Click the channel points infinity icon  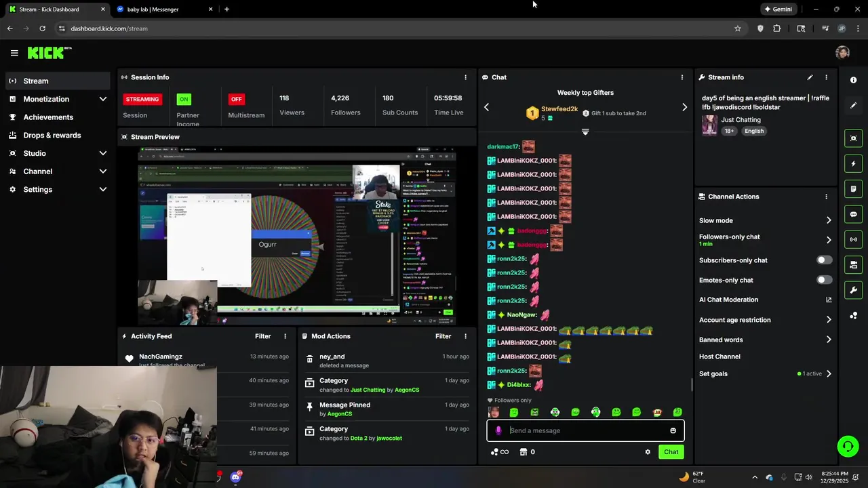click(x=499, y=452)
